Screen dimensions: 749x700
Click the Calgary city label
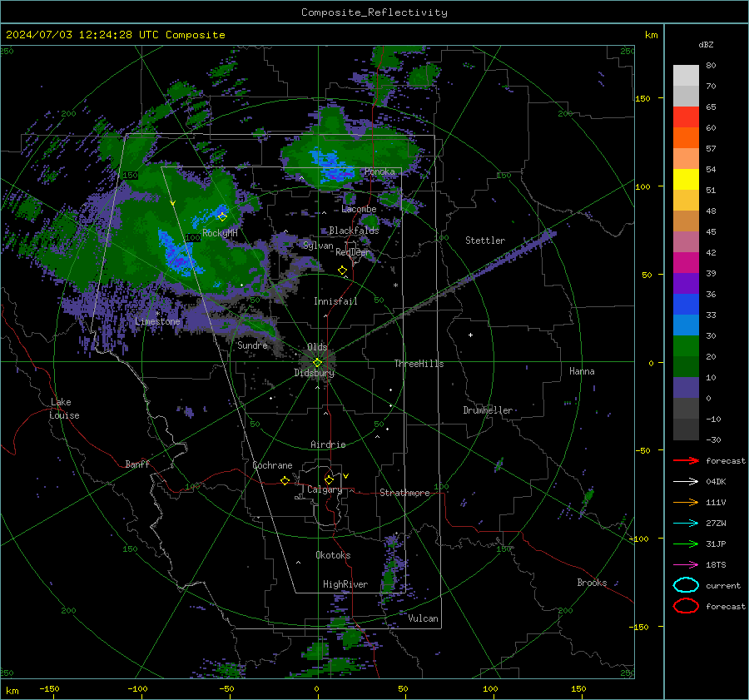click(x=325, y=489)
